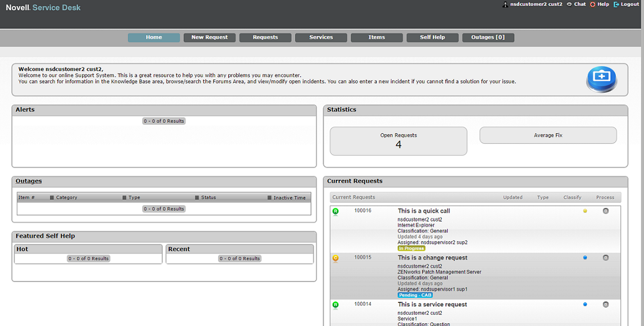Click the Open Requests count '4'
Image resolution: width=644 pixels, height=326 pixels.
(398, 145)
